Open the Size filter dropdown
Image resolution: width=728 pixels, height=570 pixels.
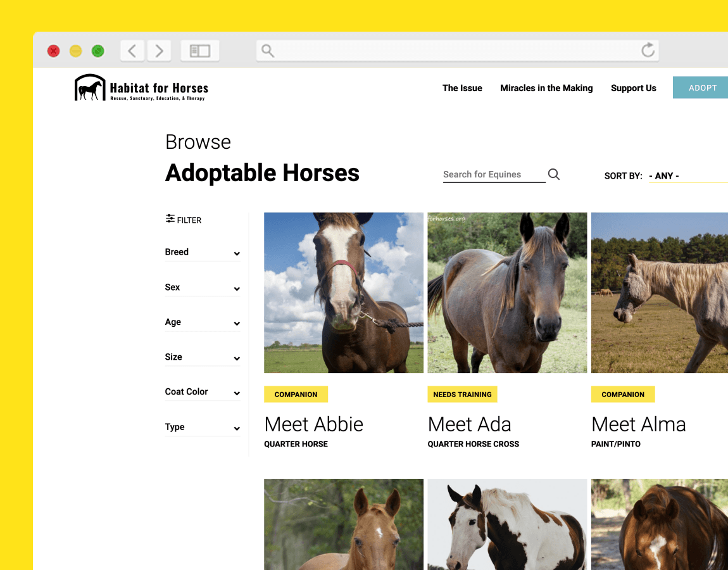203,357
